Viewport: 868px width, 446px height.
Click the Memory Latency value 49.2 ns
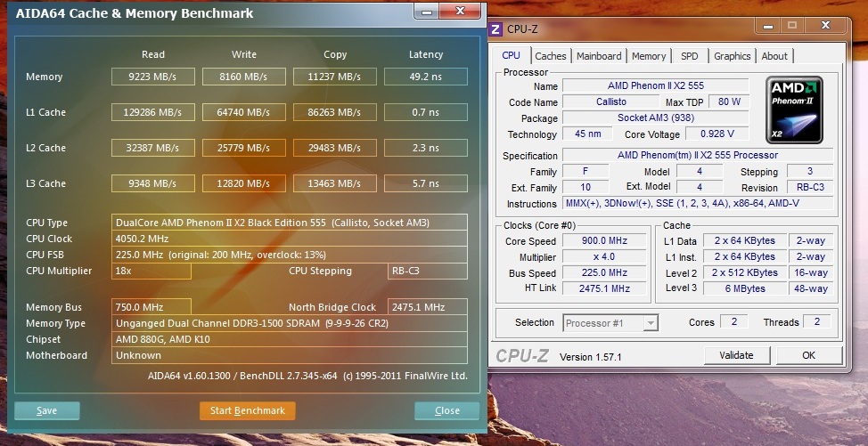pyautogui.click(x=426, y=77)
